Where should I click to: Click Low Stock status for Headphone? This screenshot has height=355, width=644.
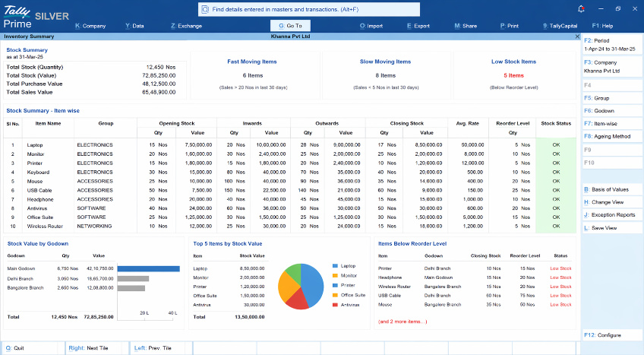tap(560, 277)
